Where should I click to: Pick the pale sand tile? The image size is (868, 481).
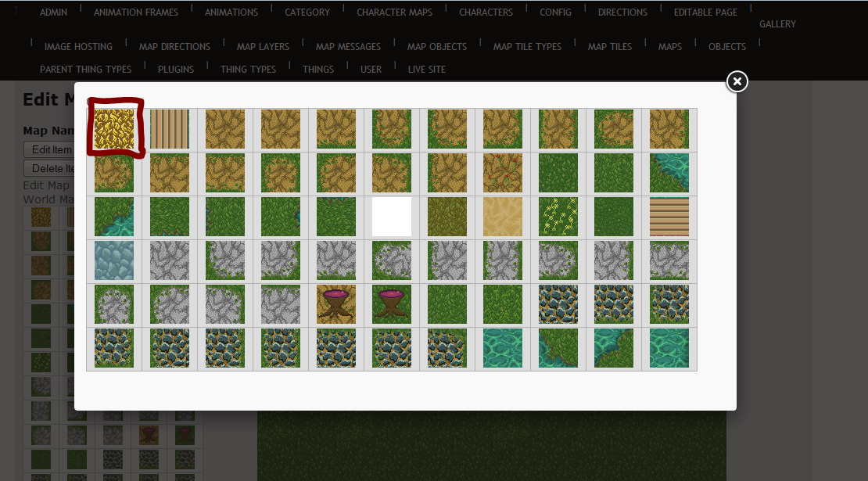click(502, 217)
